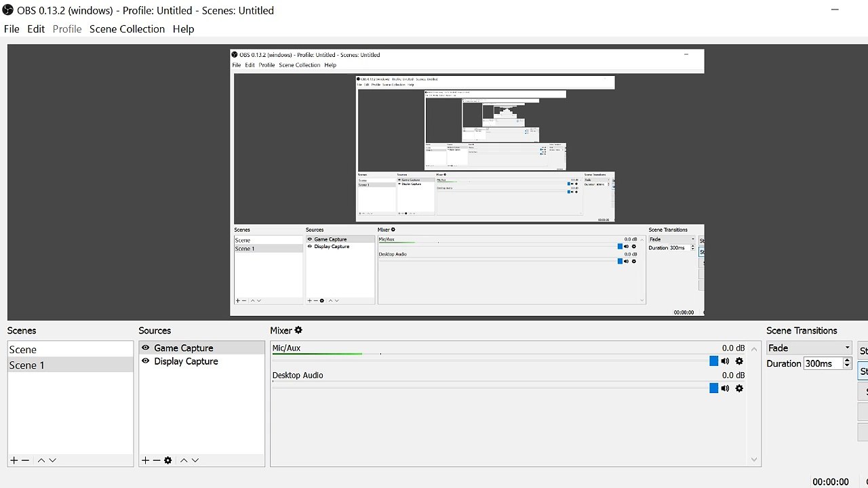Add a new source with plus icon
The image size is (868, 488).
pos(145,460)
